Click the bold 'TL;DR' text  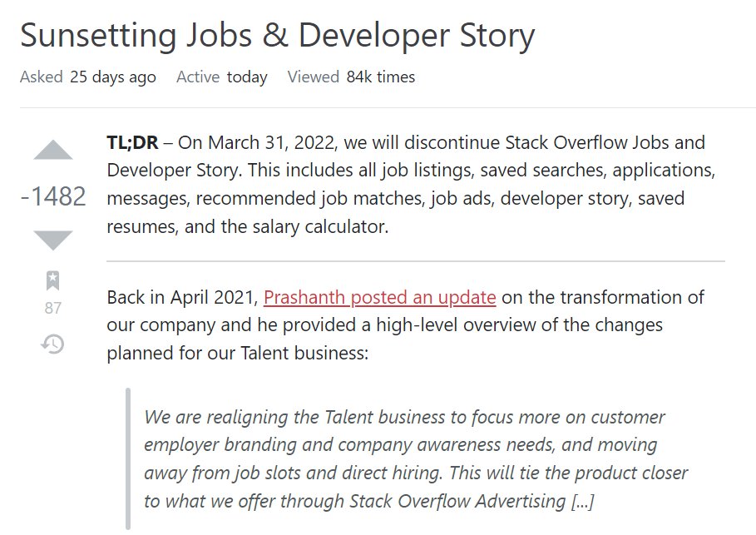[x=132, y=143]
